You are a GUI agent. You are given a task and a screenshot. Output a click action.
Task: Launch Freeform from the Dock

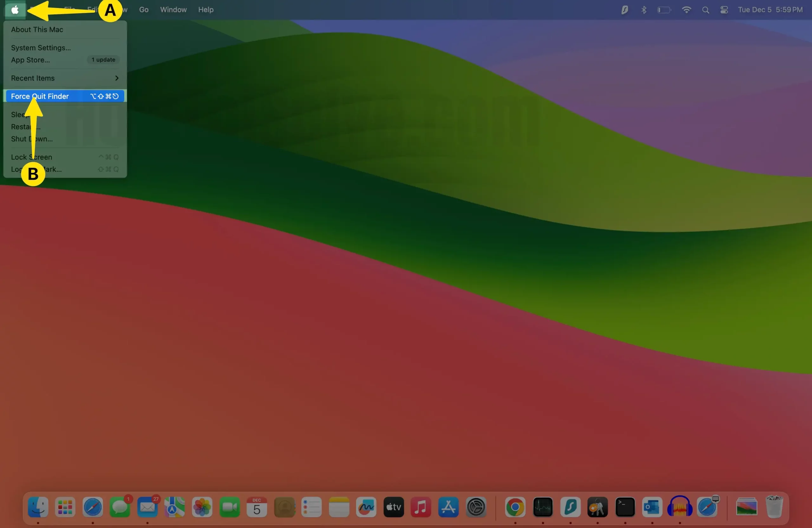366,507
